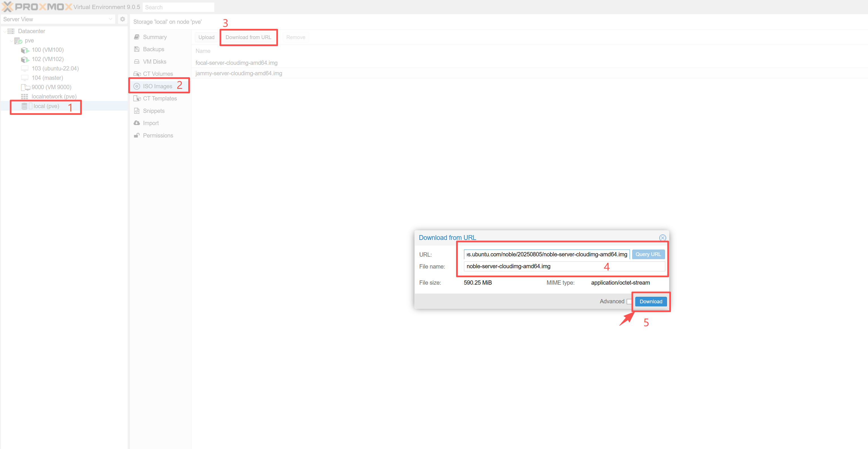The width and height of the screenshot is (868, 449).
Task: Collapse the pve node expander
Action: 11,41
